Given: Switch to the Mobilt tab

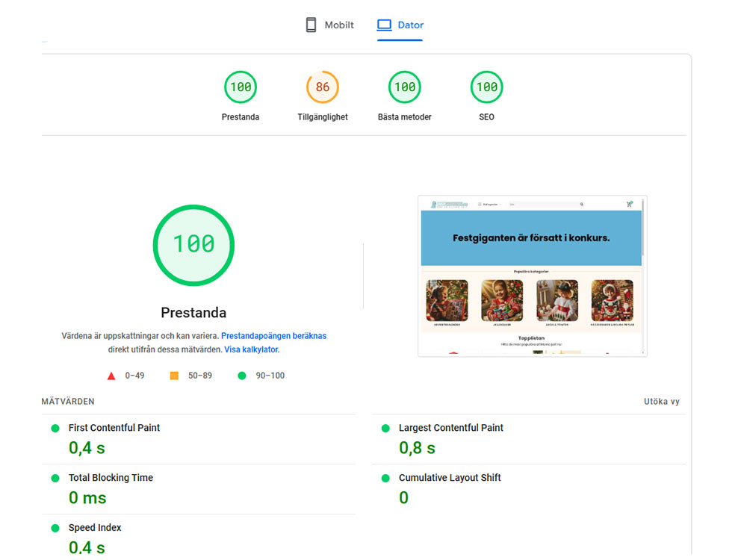Looking at the screenshot, I should click(x=329, y=25).
